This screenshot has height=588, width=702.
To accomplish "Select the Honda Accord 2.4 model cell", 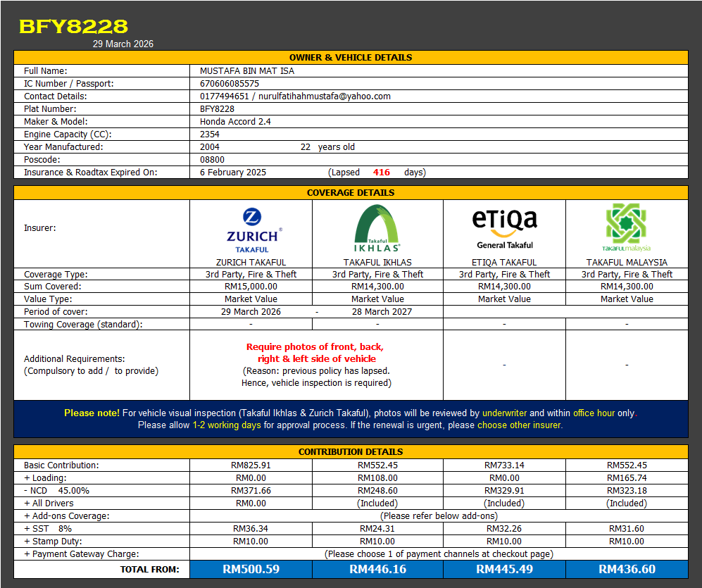I will pos(235,122).
